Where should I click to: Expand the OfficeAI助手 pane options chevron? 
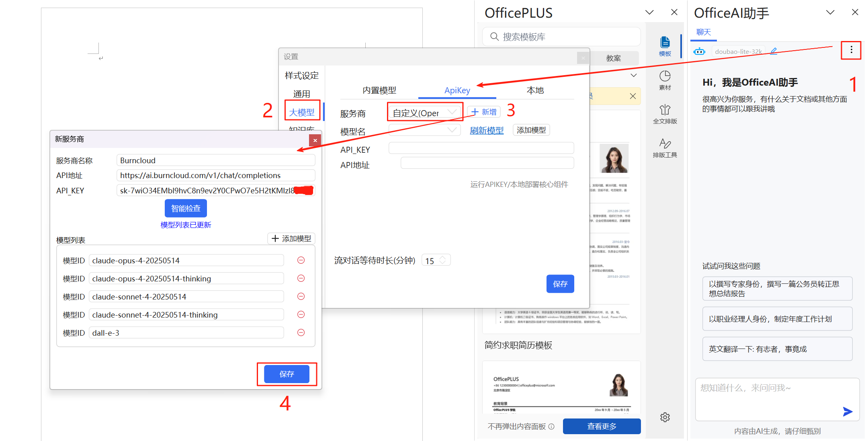tap(830, 12)
